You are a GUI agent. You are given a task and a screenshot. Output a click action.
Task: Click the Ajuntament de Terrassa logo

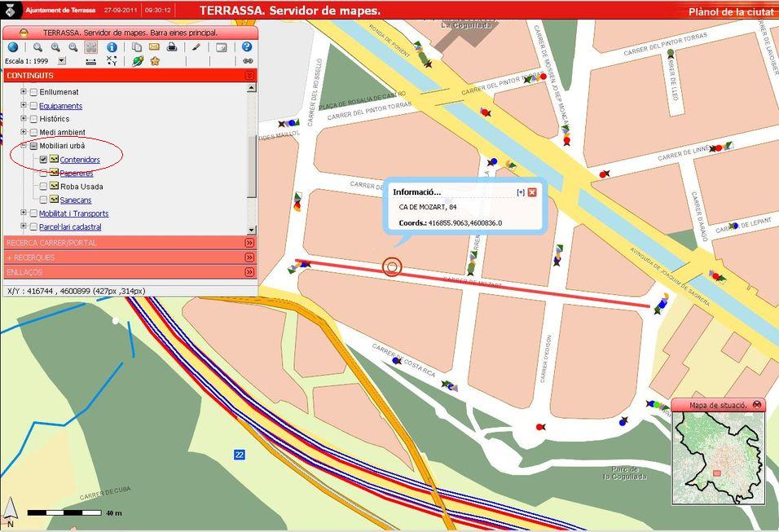[11, 10]
